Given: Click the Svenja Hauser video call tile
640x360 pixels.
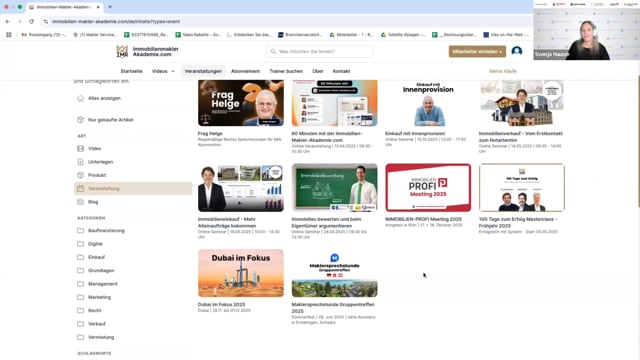Looking at the screenshot, I should click(587, 34).
